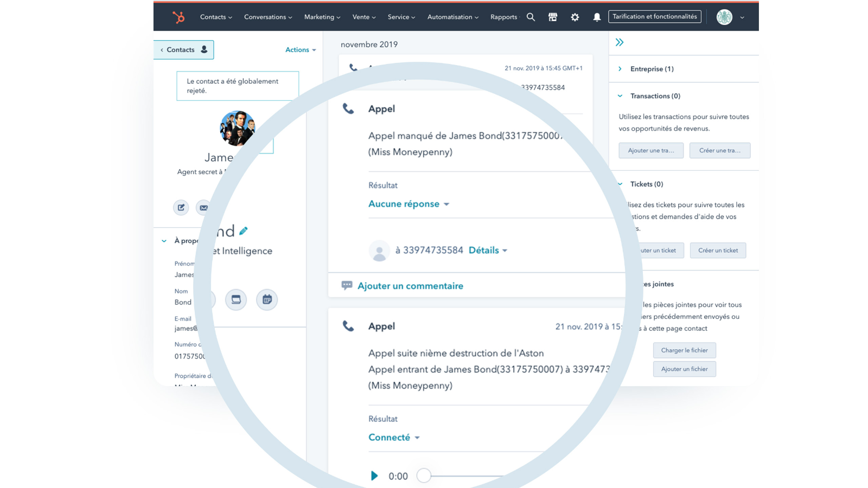
Task: Click James Bond contact profile photo
Action: pos(237,129)
